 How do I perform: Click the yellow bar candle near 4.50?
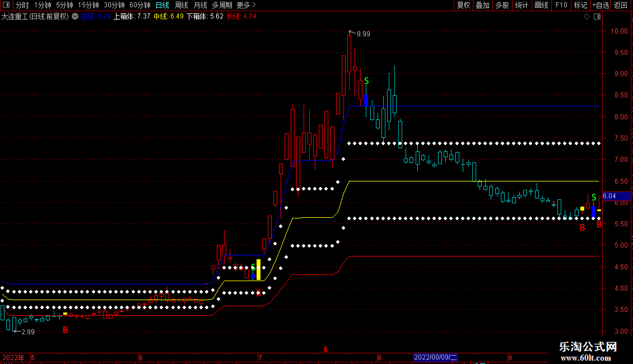[x=259, y=269]
